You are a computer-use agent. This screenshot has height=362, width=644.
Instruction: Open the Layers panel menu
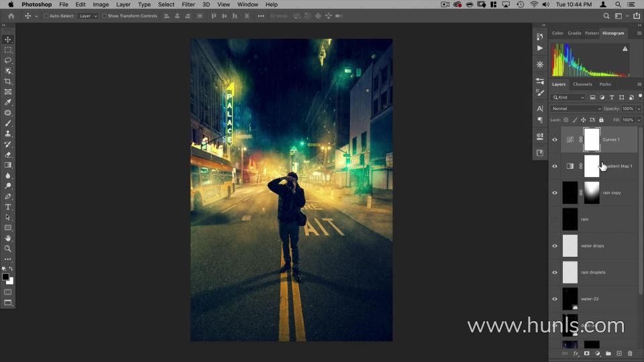point(639,84)
